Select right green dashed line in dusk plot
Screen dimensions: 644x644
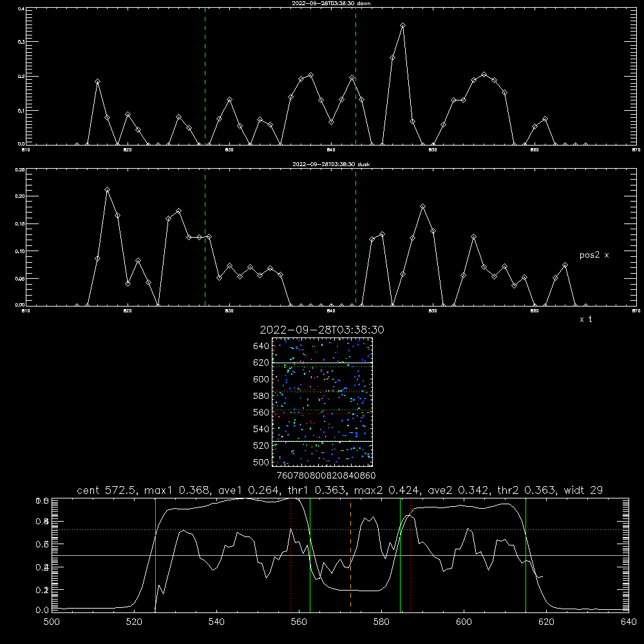[355, 237]
